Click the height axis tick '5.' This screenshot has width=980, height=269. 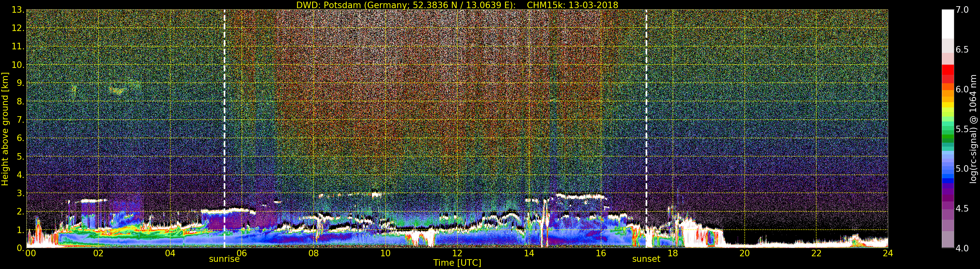(x=21, y=156)
